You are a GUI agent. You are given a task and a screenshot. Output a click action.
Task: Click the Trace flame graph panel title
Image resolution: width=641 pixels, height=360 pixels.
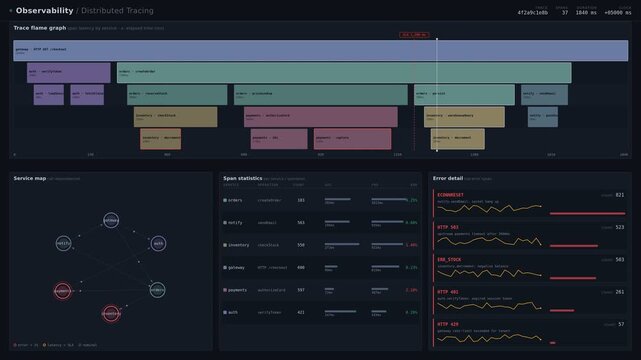[40, 28]
